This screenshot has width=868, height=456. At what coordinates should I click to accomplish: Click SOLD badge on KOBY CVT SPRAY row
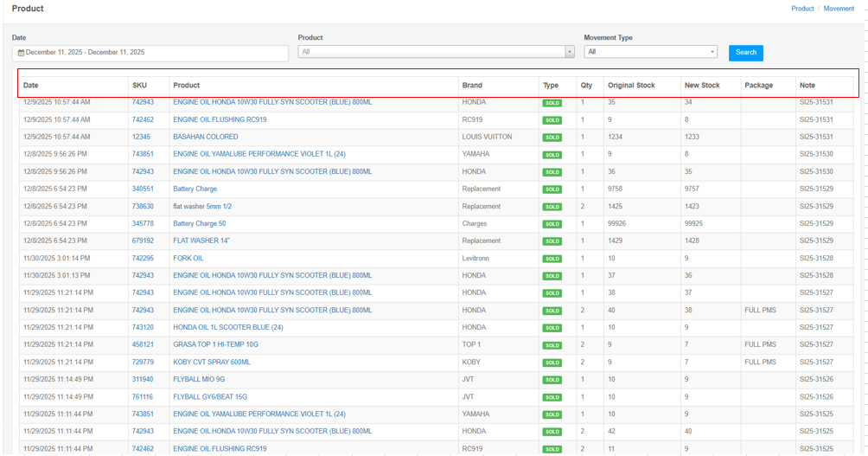point(552,363)
